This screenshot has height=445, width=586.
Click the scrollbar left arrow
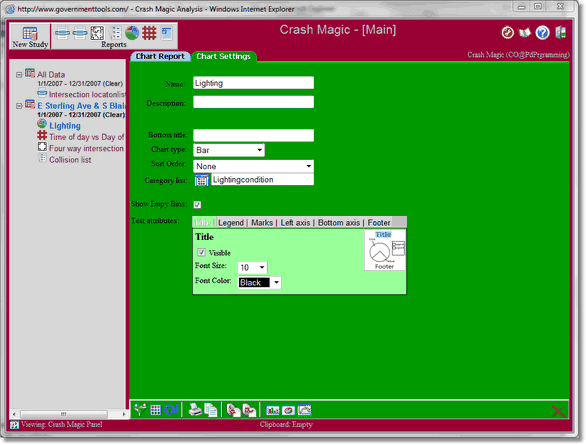click(14, 414)
